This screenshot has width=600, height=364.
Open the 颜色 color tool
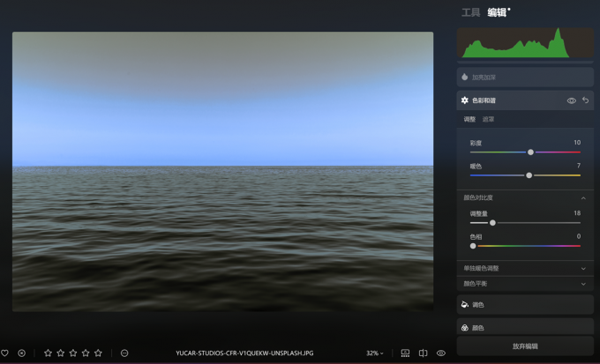(x=525, y=328)
